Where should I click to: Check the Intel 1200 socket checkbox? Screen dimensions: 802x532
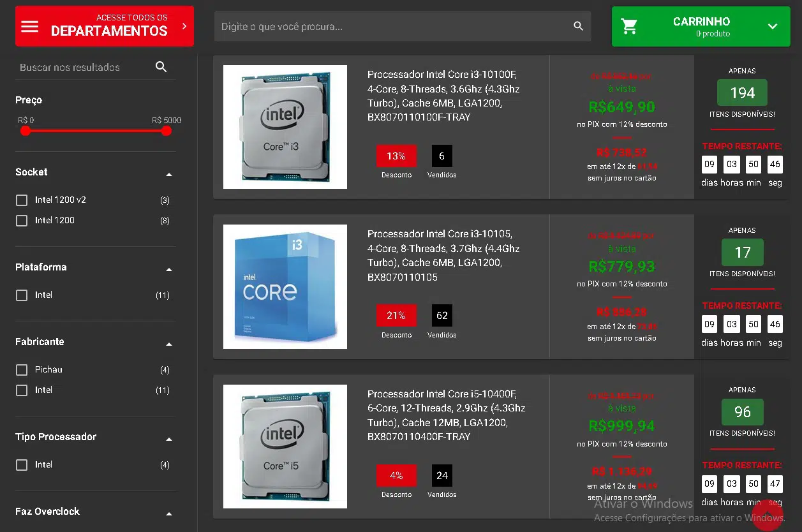[22, 221]
